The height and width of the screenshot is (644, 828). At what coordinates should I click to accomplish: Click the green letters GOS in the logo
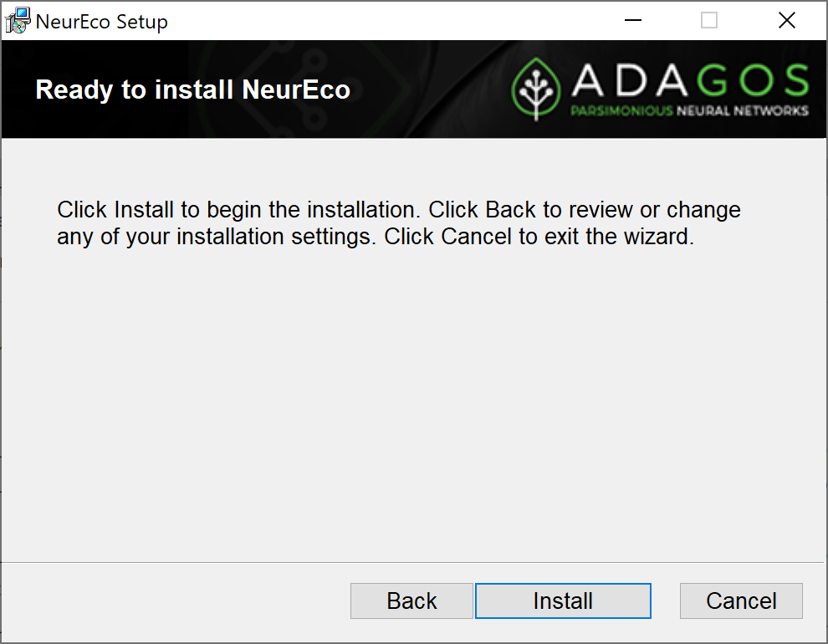point(753,80)
